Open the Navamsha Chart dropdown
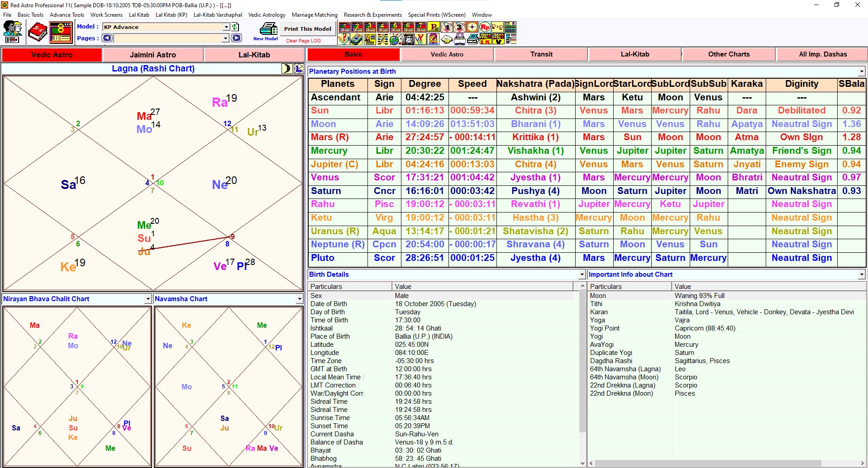 click(300, 299)
